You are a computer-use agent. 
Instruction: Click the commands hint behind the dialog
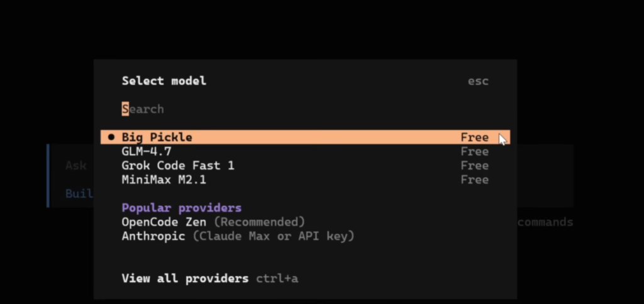(545, 222)
